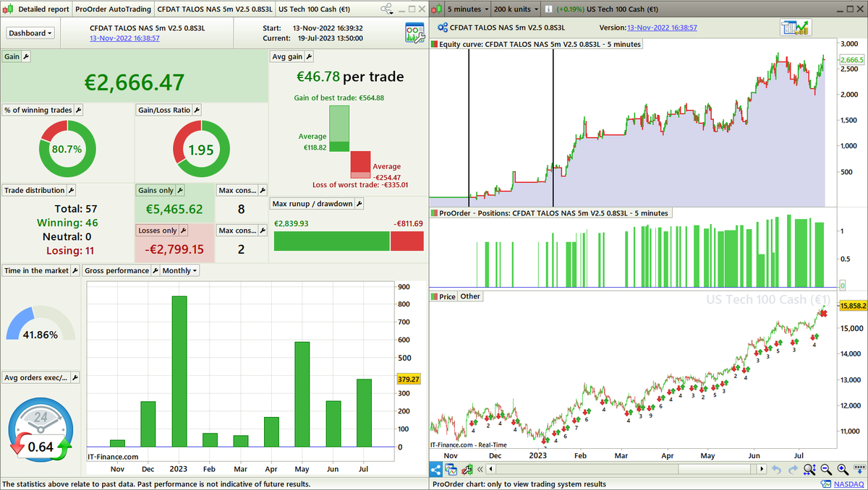Click the redo arrow in chart toolbar

(x=792, y=470)
